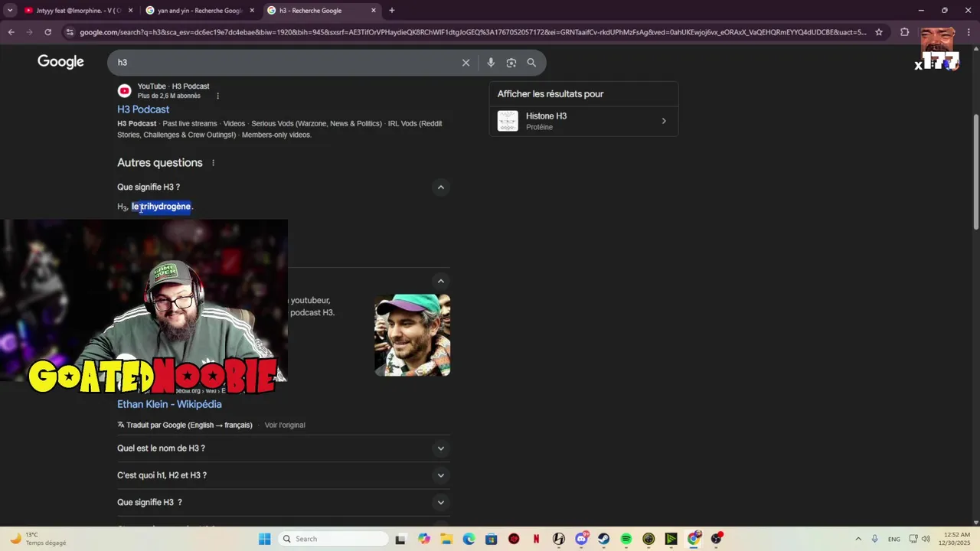Open the Ethan Klein photo thumbnail
This screenshot has width=980, height=551.
pos(412,335)
